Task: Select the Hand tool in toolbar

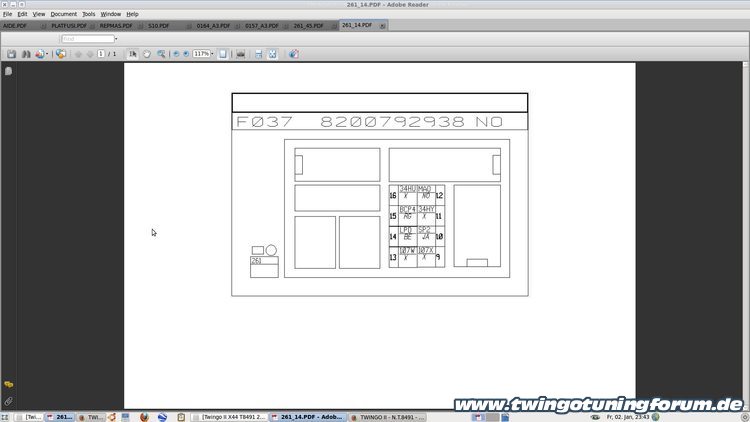Action: coord(146,54)
